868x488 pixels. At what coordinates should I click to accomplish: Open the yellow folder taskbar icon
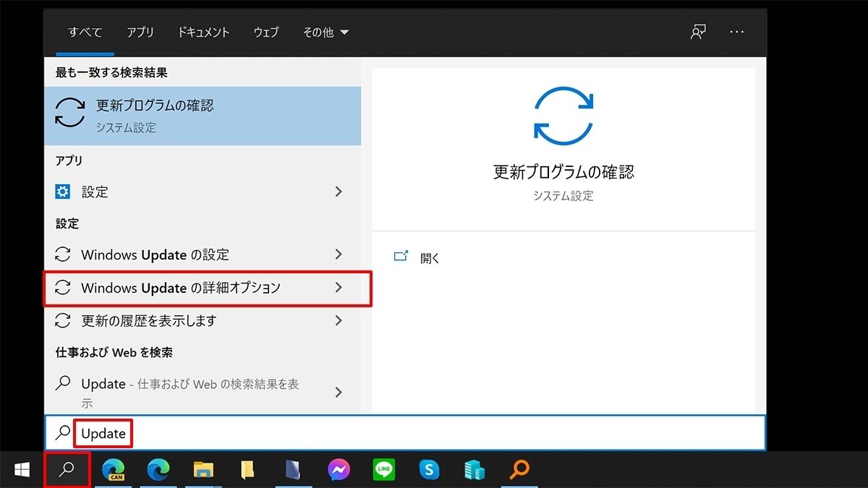click(247, 470)
